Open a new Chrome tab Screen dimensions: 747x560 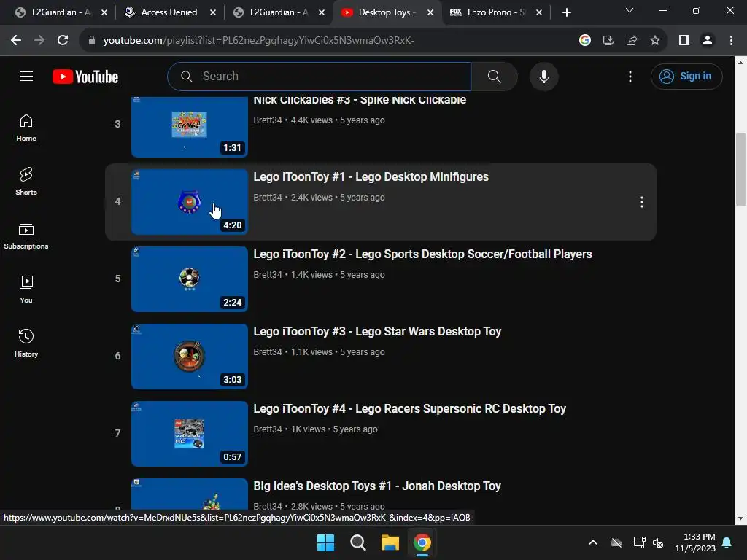pos(566,12)
